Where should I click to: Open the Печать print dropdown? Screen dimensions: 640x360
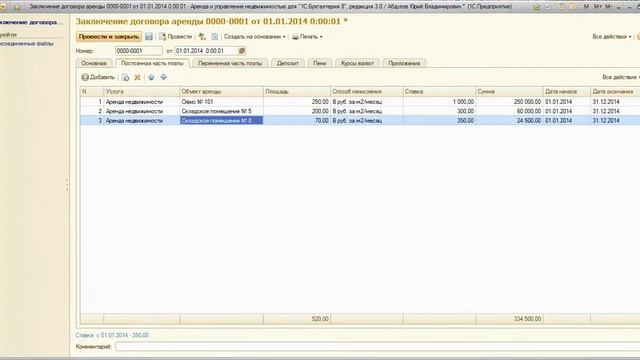pos(307,37)
